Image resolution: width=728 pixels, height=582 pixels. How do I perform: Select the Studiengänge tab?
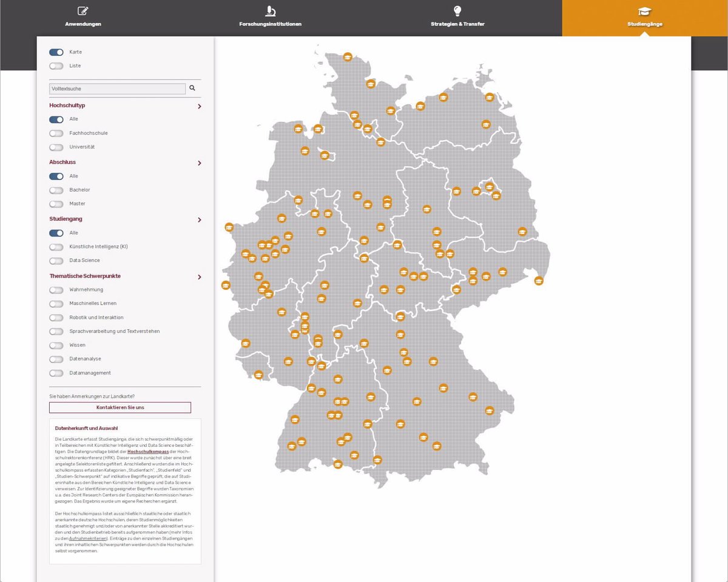(x=645, y=18)
